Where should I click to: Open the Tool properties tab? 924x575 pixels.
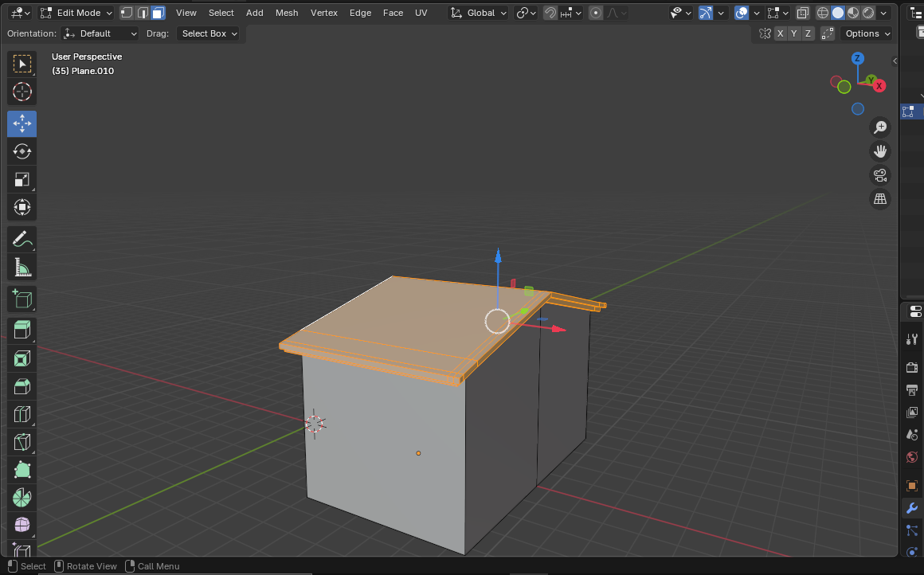(912, 338)
